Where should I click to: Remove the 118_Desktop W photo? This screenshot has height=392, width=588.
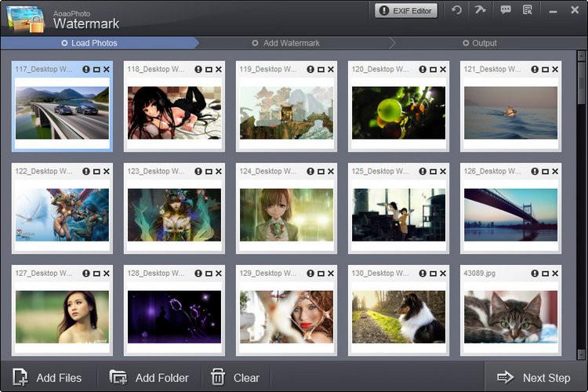pos(219,70)
